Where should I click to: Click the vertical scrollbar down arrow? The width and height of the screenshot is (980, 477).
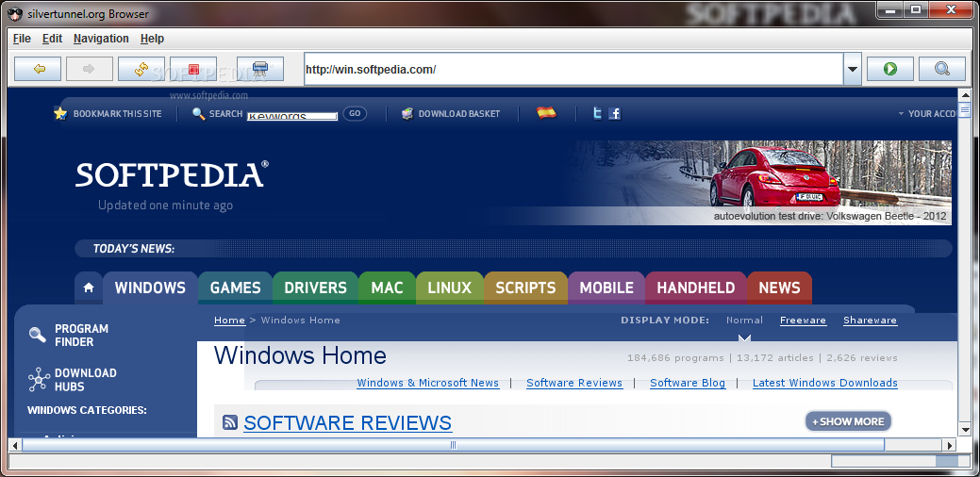(x=964, y=431)
